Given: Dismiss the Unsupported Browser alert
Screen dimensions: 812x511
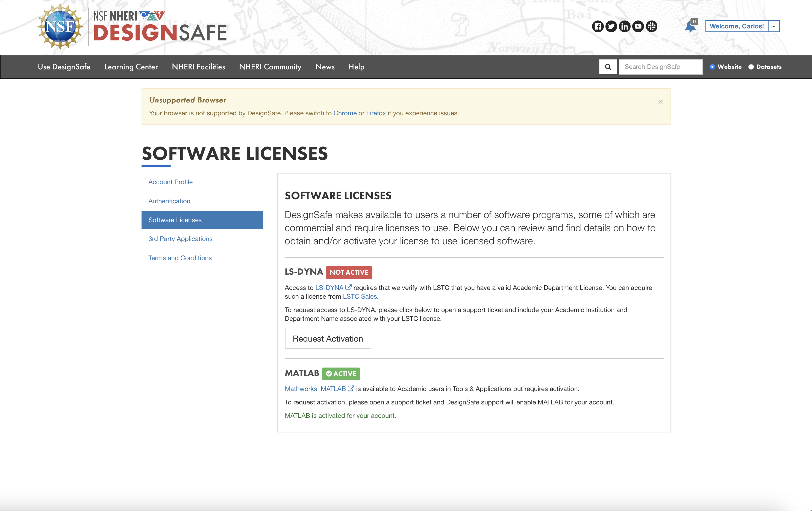Looking at the screenshot, I should 660,102.
